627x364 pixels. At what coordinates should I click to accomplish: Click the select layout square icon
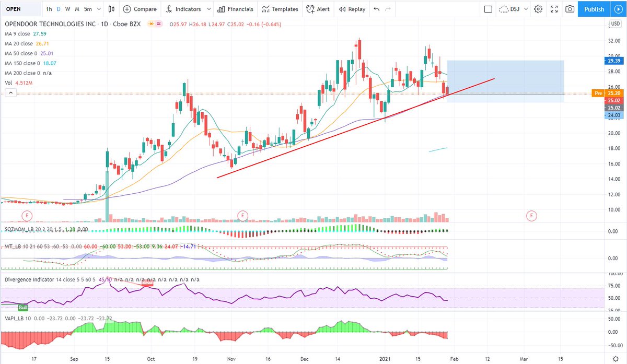tap(488, 9)
